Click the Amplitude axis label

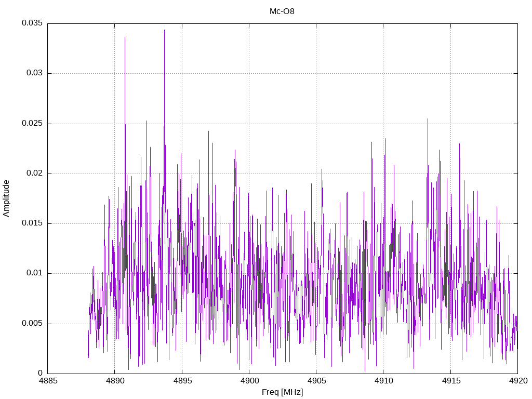coord(6,198)
